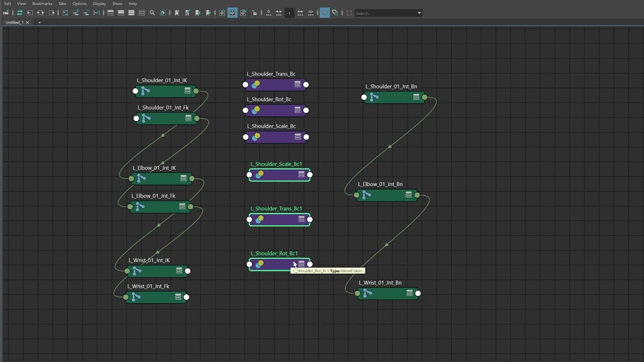The image size is (644, 362).
Task: Open the Display menu
Action: [x=100, y=4]
